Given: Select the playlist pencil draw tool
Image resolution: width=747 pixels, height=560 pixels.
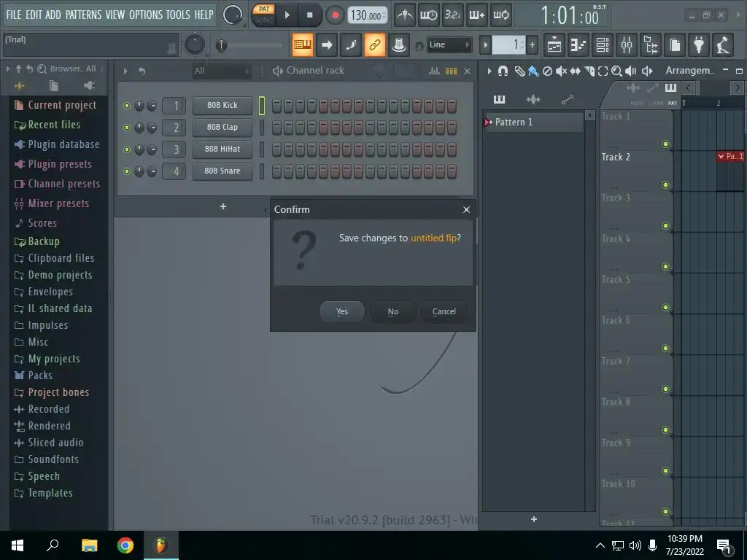Looking at the screenshot, I should point(519,71).
